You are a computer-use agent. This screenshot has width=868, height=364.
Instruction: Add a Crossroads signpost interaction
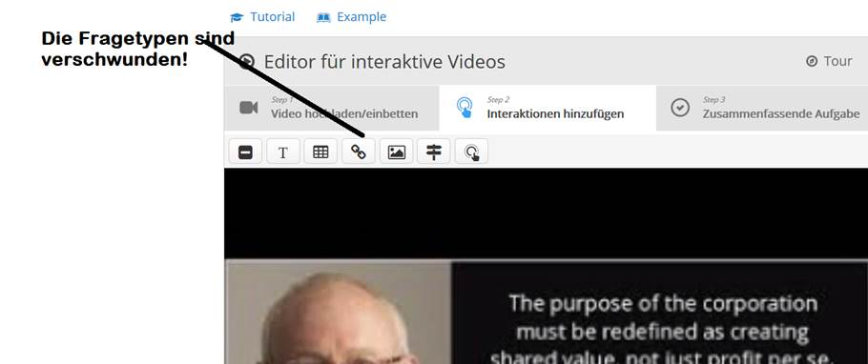pos(434,152)
